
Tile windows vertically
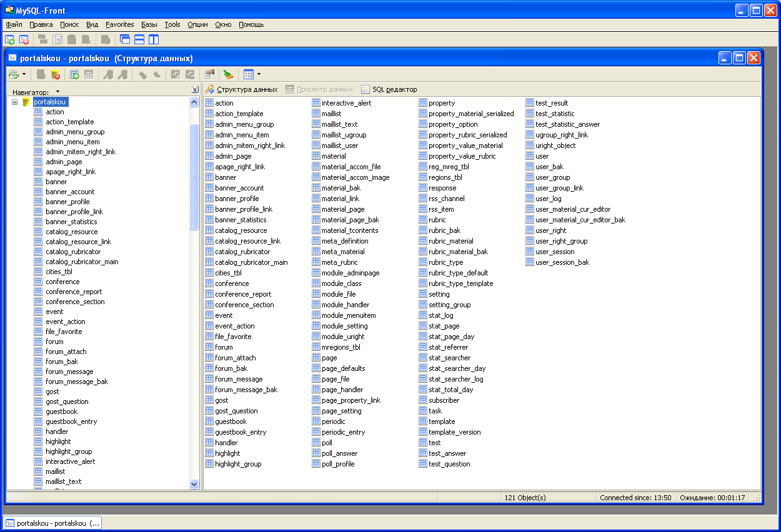(x=154, y=39)
